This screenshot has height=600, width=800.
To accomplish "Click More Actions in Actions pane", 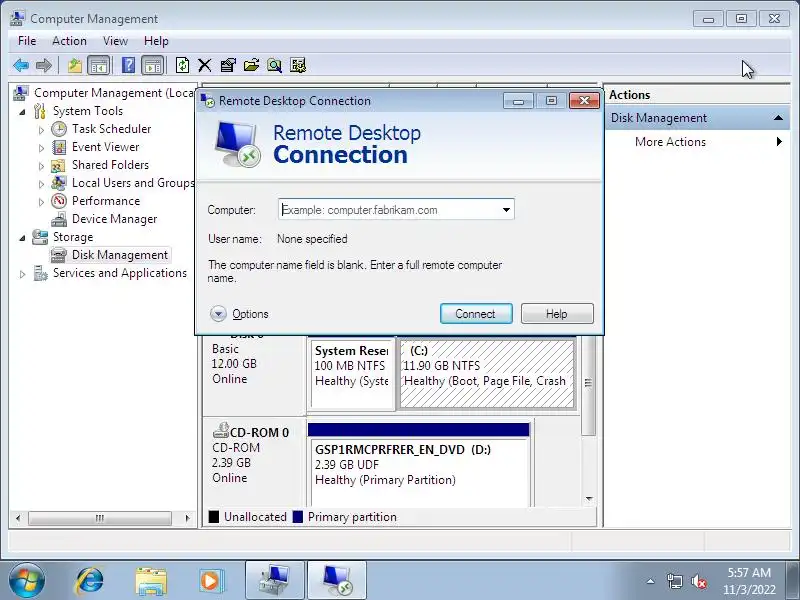I will (x=670, y=142).
